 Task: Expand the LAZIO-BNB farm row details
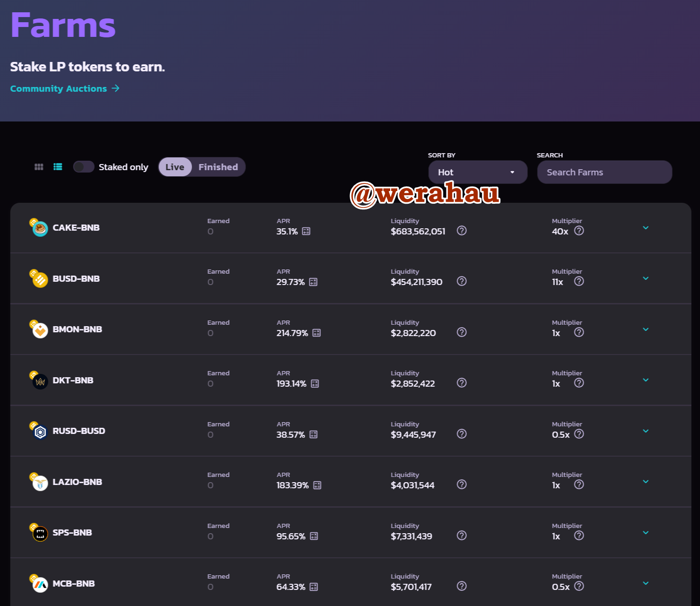[x=646, y=482]
